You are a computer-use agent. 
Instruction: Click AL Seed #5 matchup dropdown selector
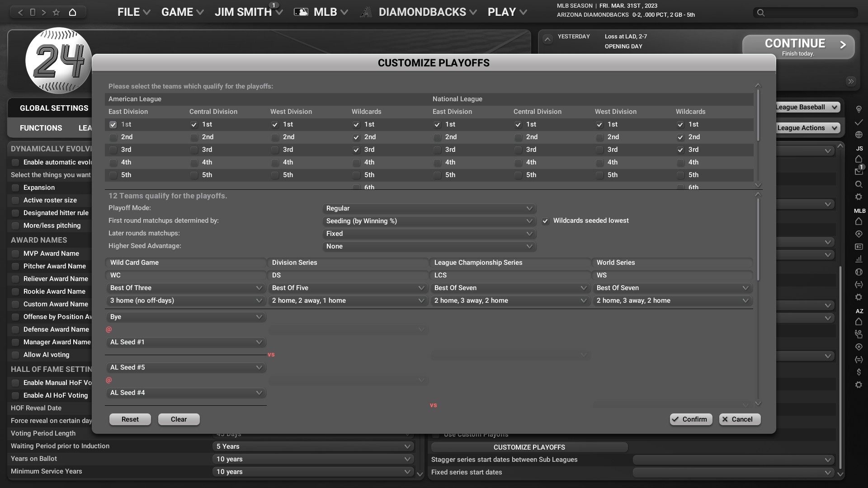click(185, 367)
